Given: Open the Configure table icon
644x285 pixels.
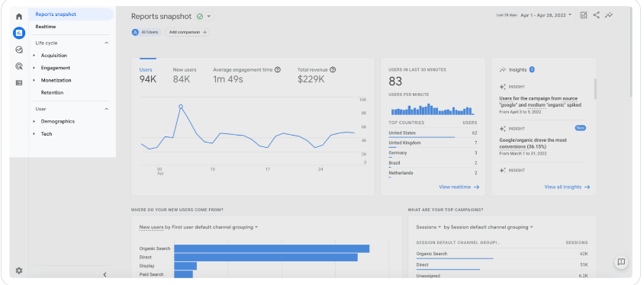Looking at the screenshot, I should (x=19, y=83).
